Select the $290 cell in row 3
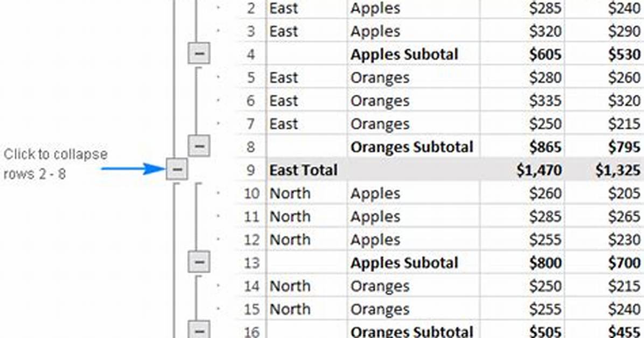The image size is (644, 338). point(604,31)
